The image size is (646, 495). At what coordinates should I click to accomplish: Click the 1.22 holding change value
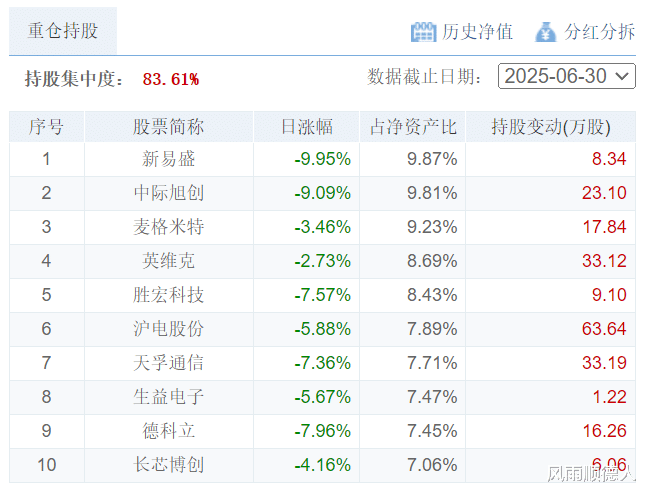(x=609, y=397)
